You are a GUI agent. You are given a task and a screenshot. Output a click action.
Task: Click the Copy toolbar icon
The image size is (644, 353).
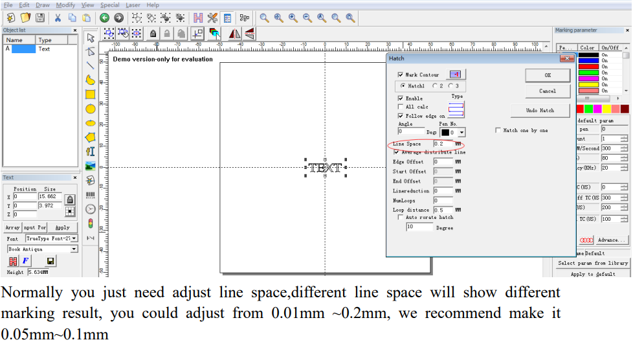72,17
